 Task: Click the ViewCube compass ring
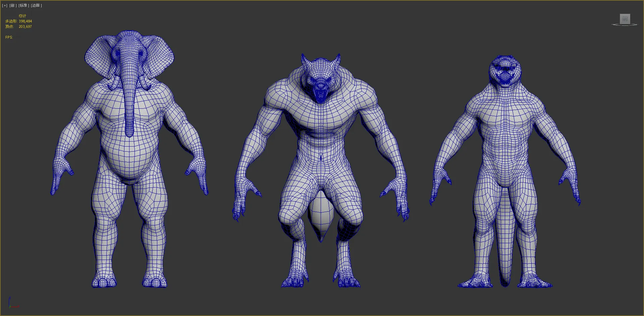[625, 25]
